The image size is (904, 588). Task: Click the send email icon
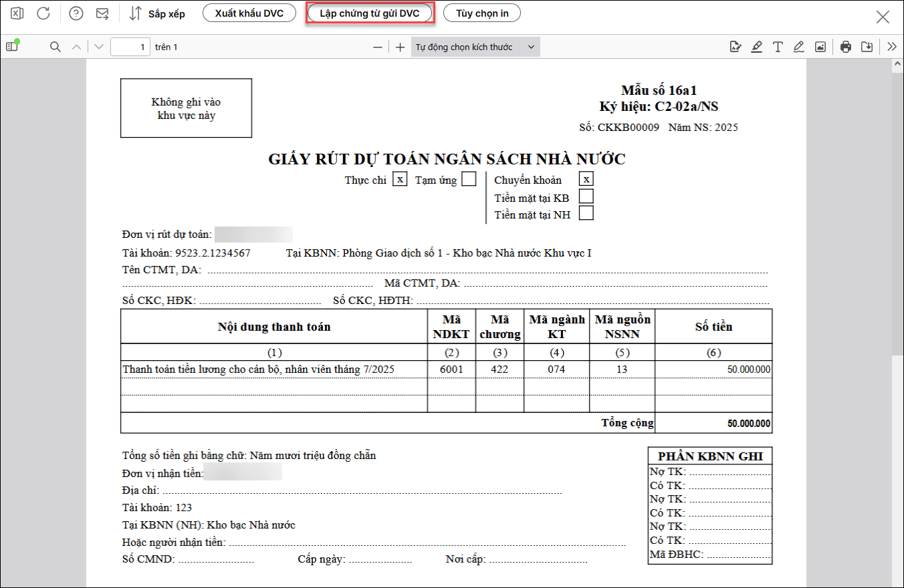coord(102,13)
